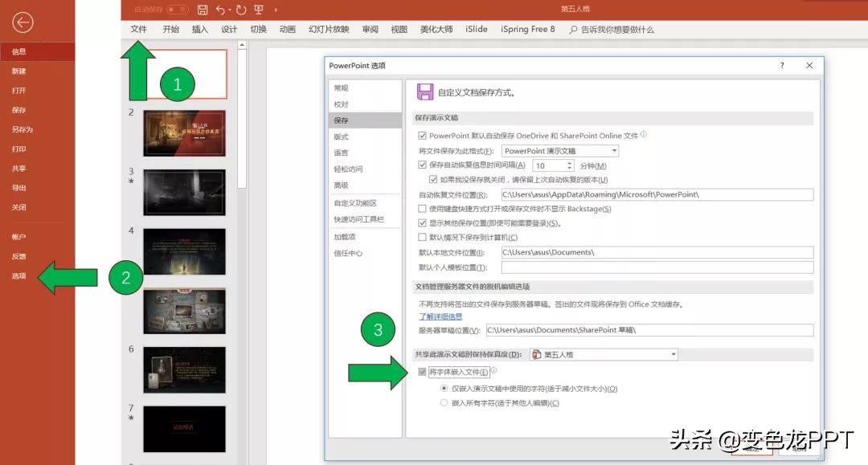
Task: Open the 了解详细信息 link
Action: tap(439, 316)
